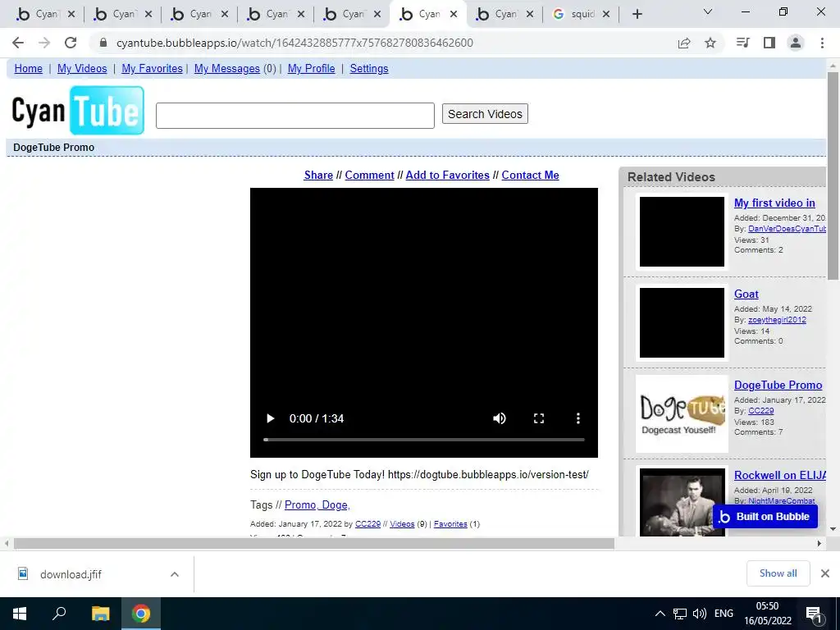840x630 pixels.
Task: Open zoeythegirl2012 uploader profile
Action: click(777, 320)
